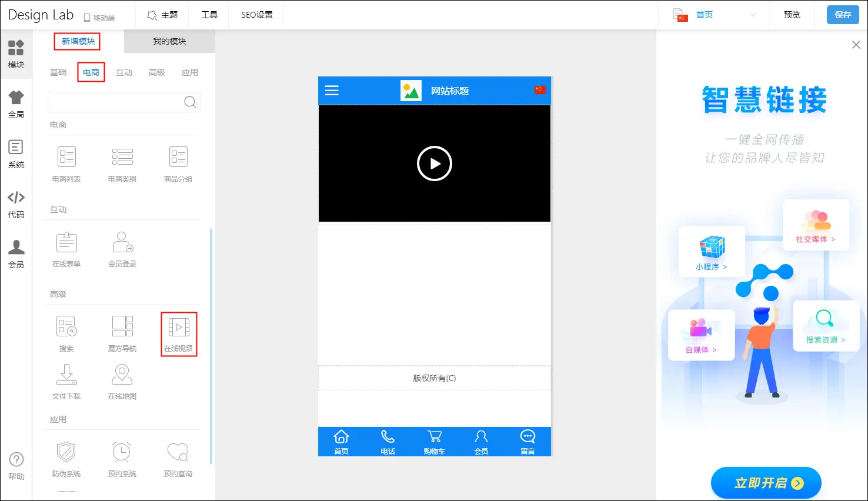Open the 主题 theme menu

click(162, 15)
